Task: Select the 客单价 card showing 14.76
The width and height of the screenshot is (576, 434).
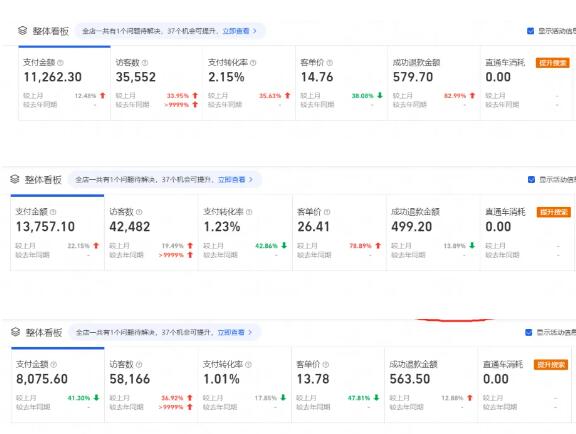Action: (x=342, y=83)
